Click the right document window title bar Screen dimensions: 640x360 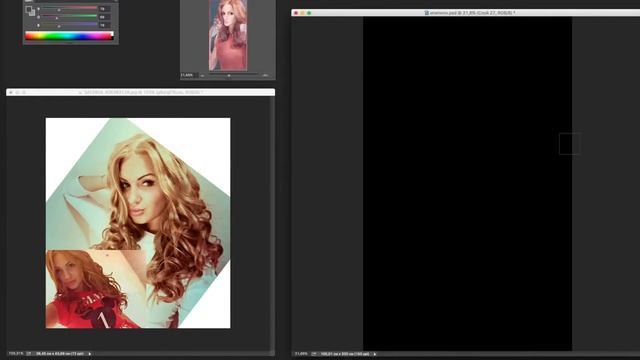tap(465, 13)
